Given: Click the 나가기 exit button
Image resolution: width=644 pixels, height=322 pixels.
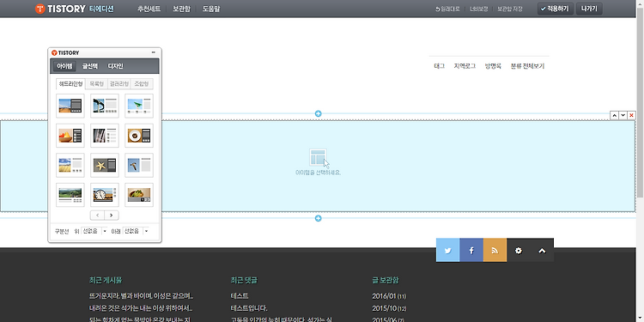Looking at the screenshot, I should [x=589, y=9].
